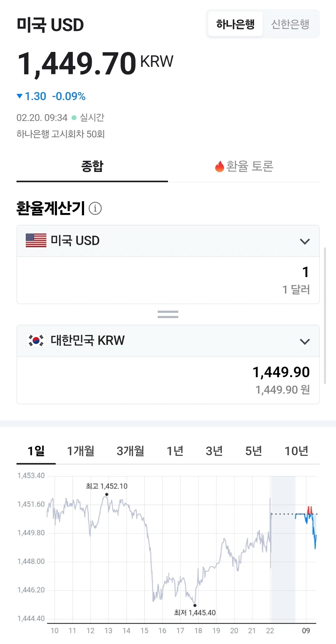
Task: Tap the South Korea flag icon
Action: coord(36,341)
